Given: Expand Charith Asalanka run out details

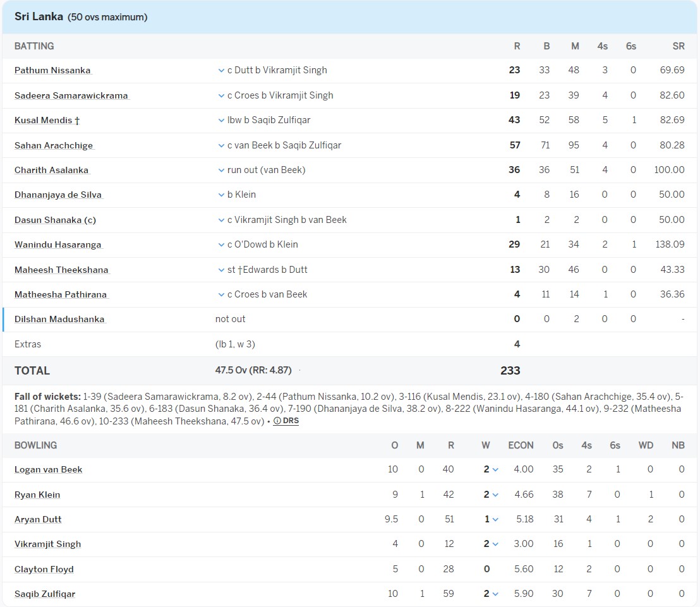Looking at the screenshot, I should tap(221, 171).
